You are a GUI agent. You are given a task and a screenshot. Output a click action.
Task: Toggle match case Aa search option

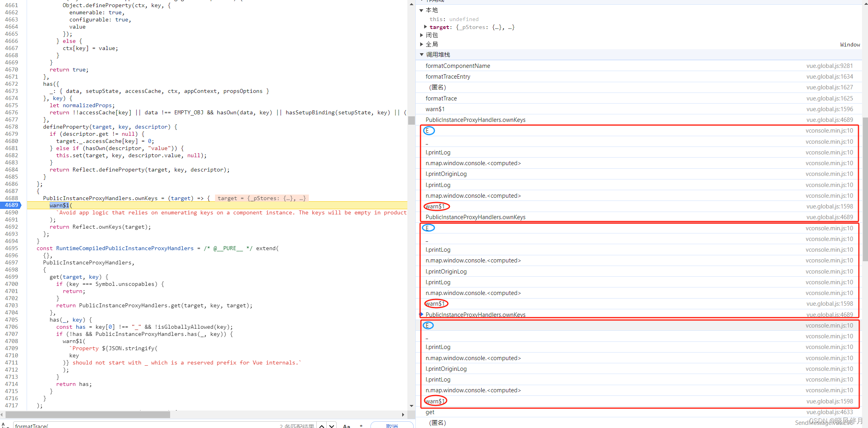[347, 426]
